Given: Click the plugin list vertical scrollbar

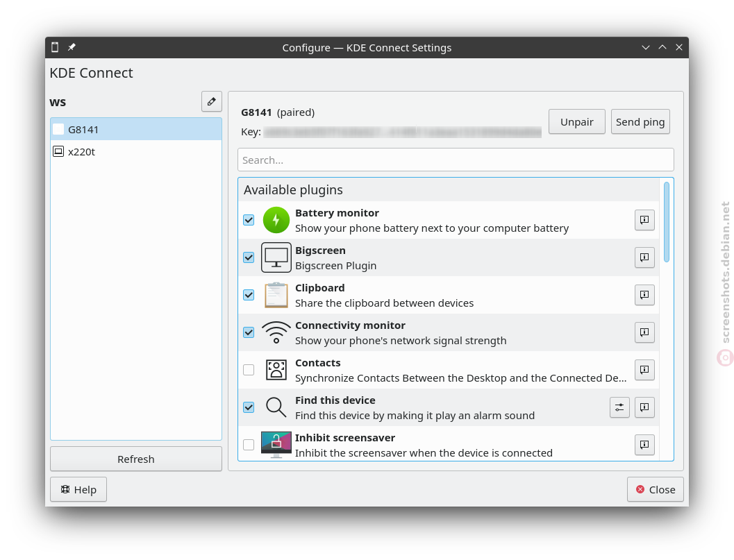Looking at the screenshot, I should point(667,222).
